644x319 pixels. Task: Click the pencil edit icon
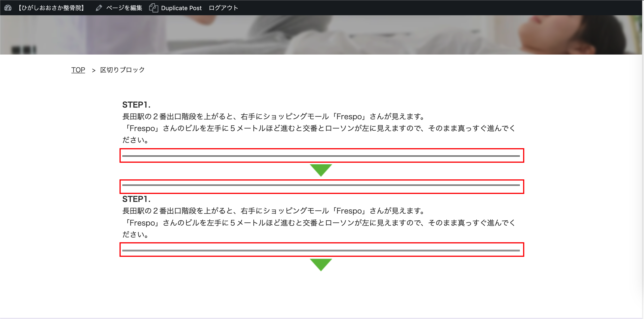(99, 8)
